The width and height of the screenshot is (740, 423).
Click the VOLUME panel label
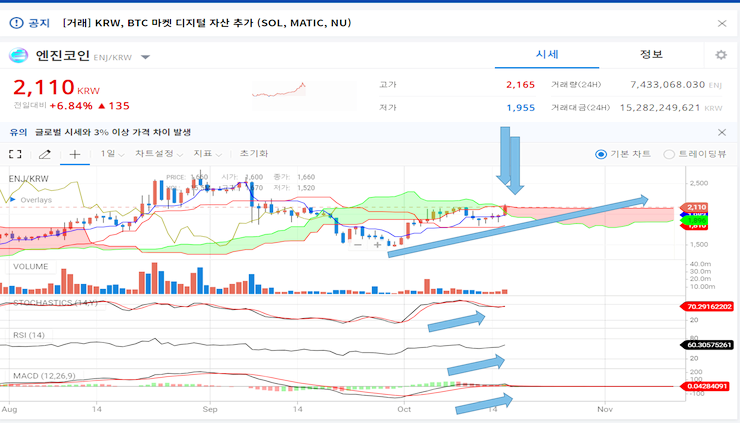coord(31,267)
